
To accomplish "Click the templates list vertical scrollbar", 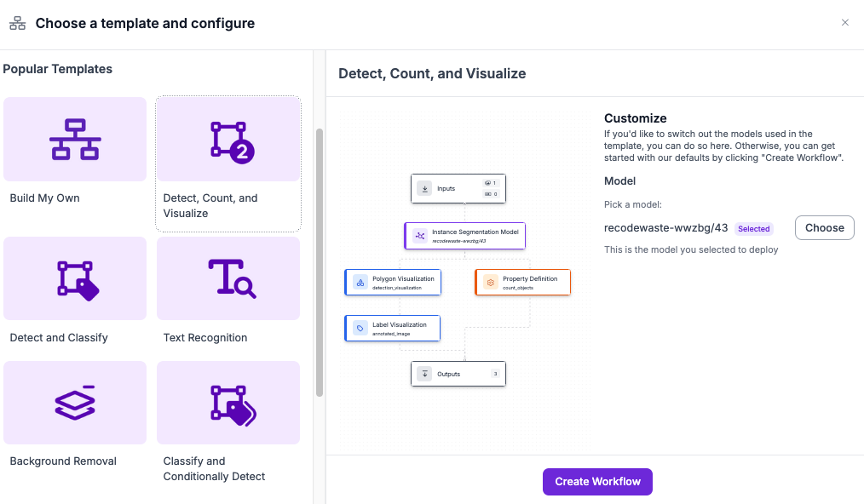I will (320, 262).
